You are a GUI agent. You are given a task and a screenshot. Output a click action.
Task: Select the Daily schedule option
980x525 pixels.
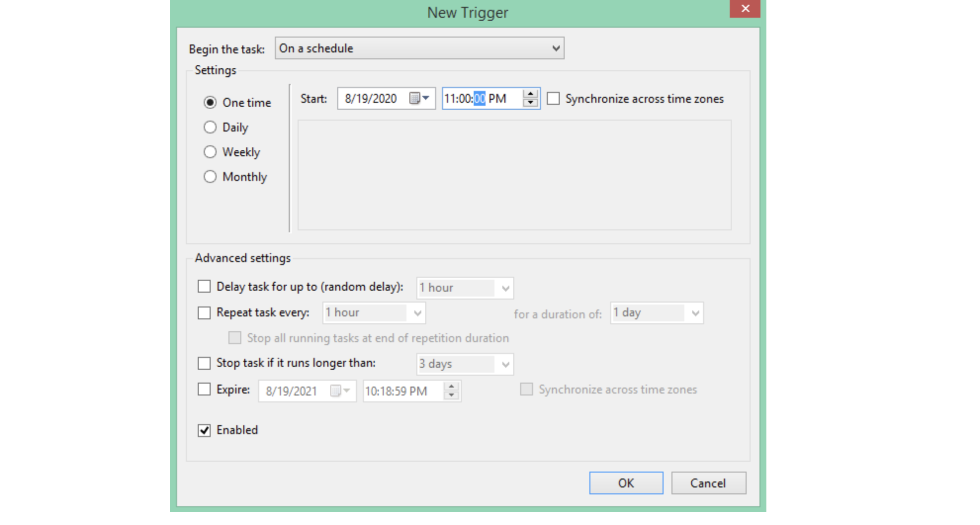point(210,128)
